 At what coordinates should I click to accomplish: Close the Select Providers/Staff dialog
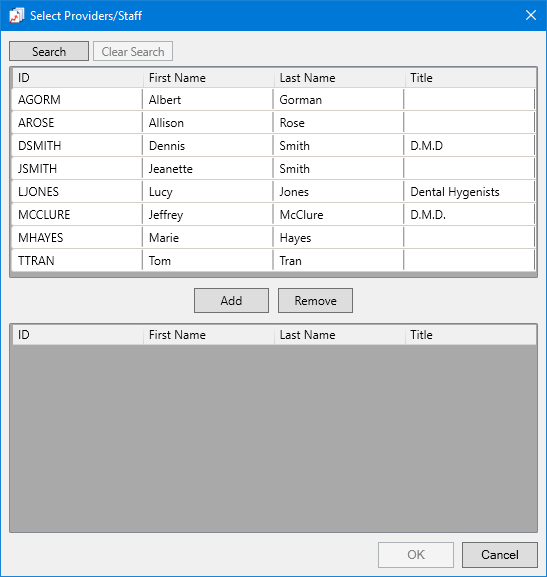530,15
